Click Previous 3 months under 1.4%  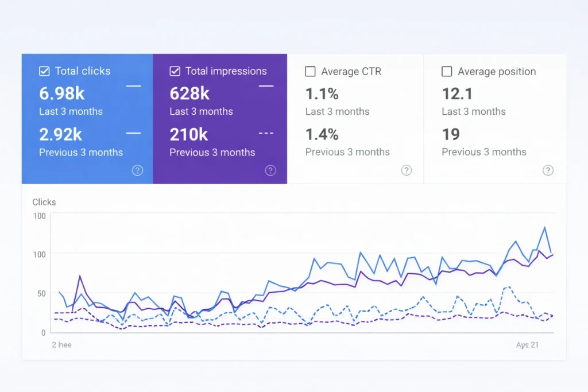click(347, 152)
